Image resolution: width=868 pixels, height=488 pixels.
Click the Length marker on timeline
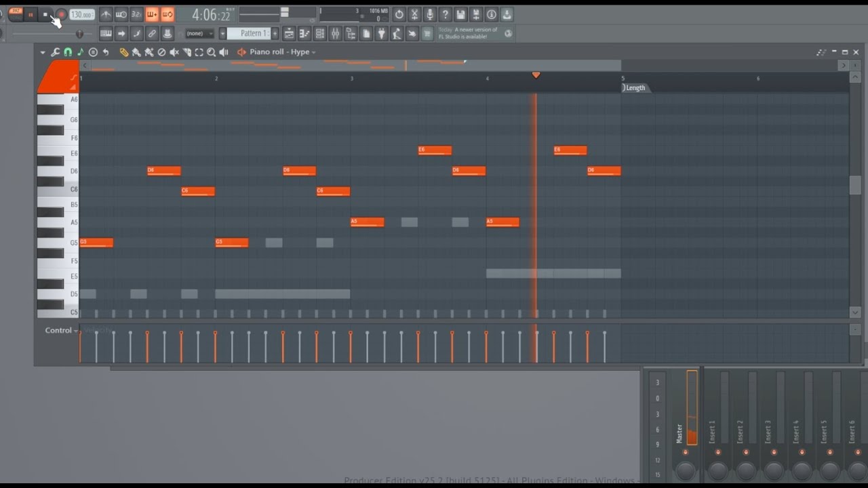point(635,87)
